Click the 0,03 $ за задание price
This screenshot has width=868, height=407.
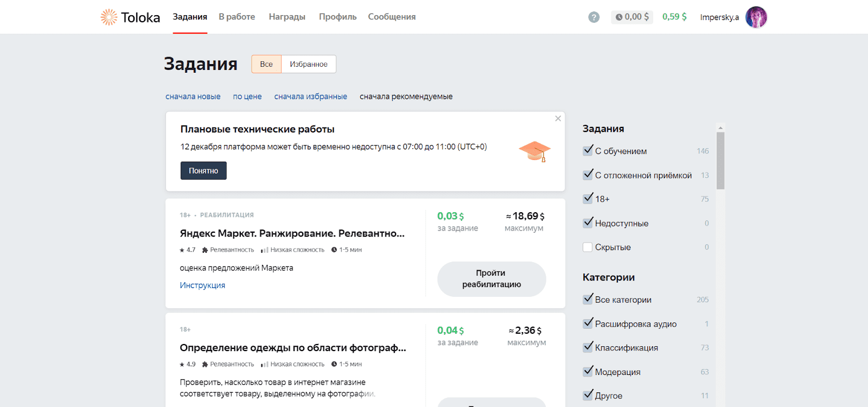[x=451, y=216]
